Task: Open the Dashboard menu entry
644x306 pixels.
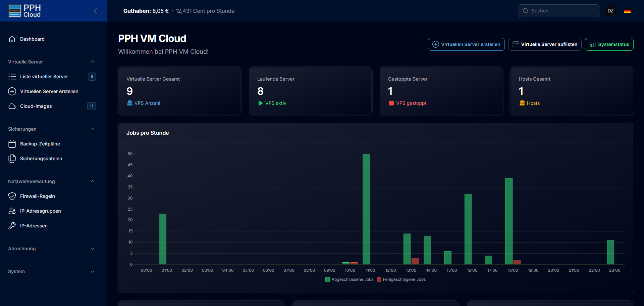Action: point(32,39)
